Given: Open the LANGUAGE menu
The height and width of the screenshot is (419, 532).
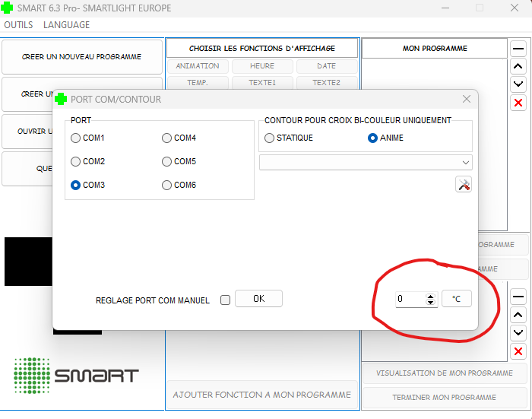Looking at the screenshot, I should pos(67,25).
